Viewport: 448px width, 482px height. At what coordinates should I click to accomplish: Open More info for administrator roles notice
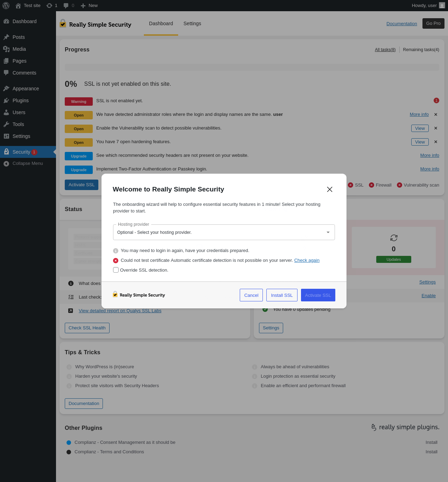click(x=419, y=114)
